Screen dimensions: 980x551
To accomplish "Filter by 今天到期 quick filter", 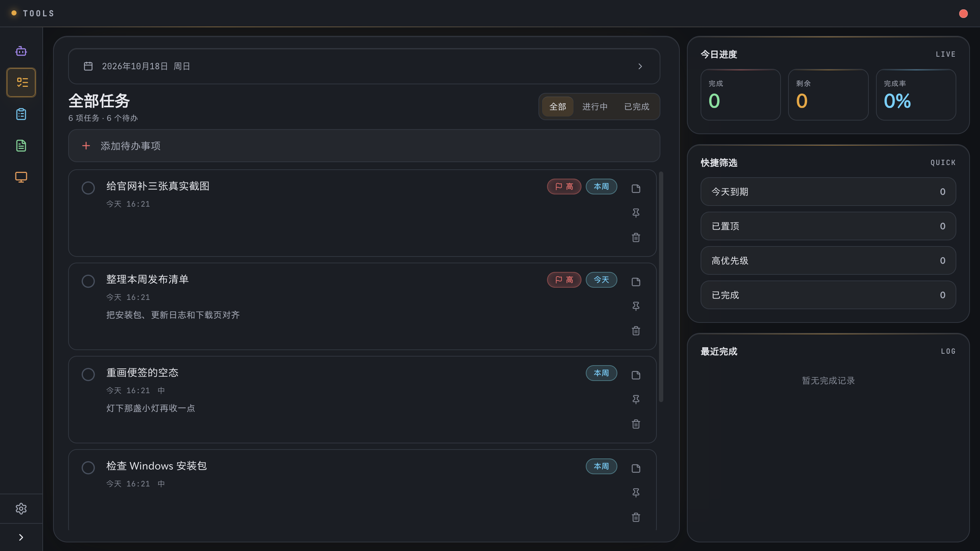I will pos(828,192).
